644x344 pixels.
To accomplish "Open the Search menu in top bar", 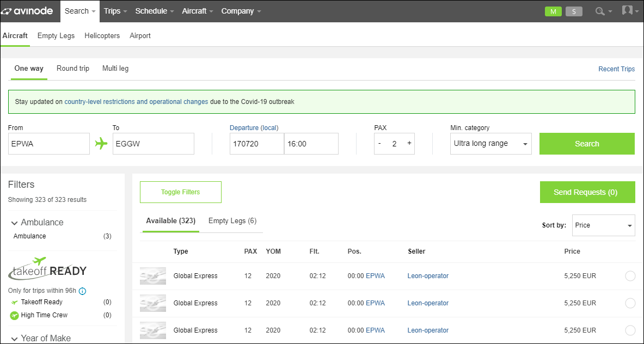I will (80, 11).
